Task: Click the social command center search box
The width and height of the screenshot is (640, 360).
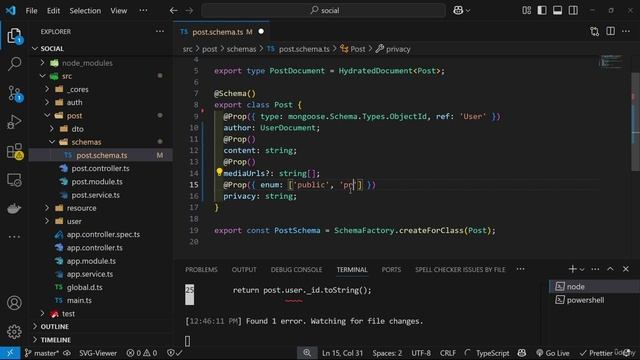Action: [x=324, y=11]
